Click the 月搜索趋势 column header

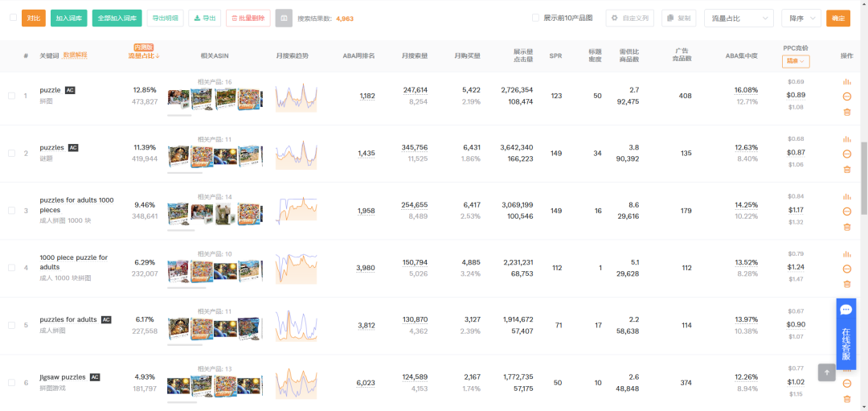tap(293, 56)
